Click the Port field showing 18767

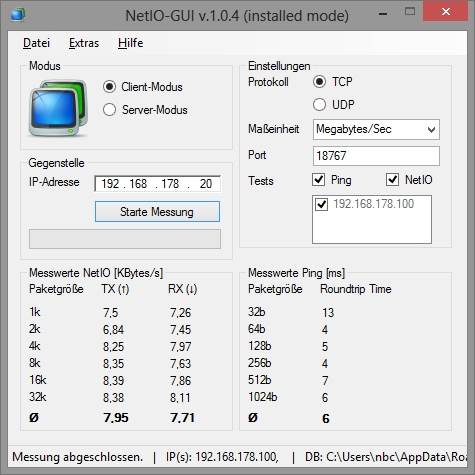(x=376, y=156)
